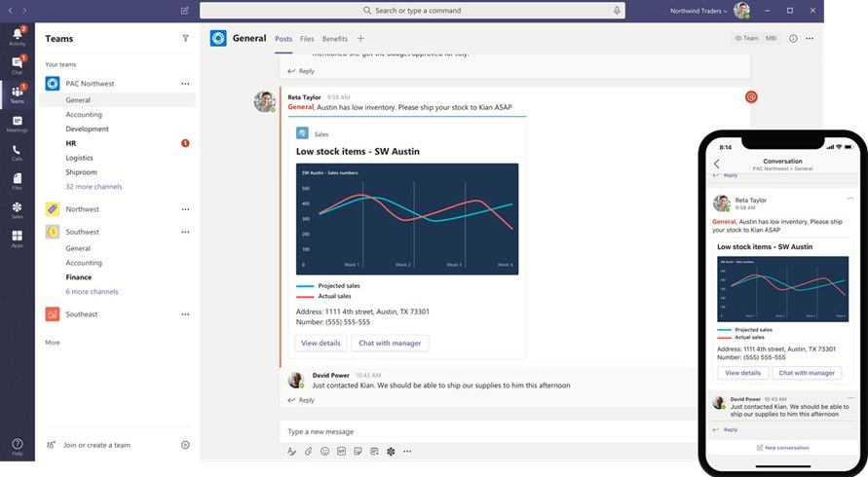The height and width of the screenshot is (477, 868).
Task: Open the Calls app icon
Action: [17, 152]
